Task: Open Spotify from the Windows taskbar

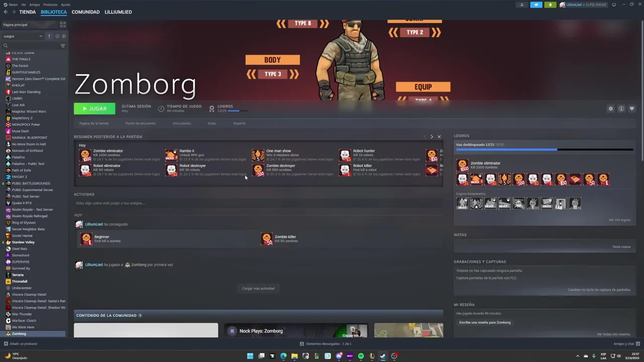Action: coord(361,356)
